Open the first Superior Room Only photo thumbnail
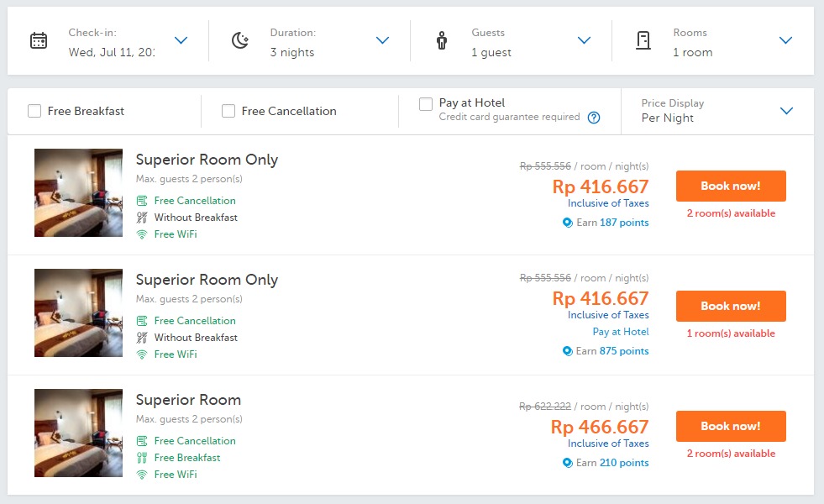 [x=78, y=192]
